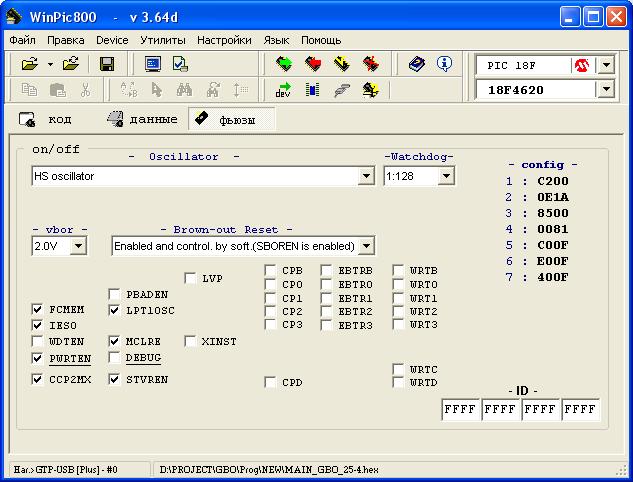Click the yellow chip icon
This screenshot has width=633, height=482.
tap(342, 64)
